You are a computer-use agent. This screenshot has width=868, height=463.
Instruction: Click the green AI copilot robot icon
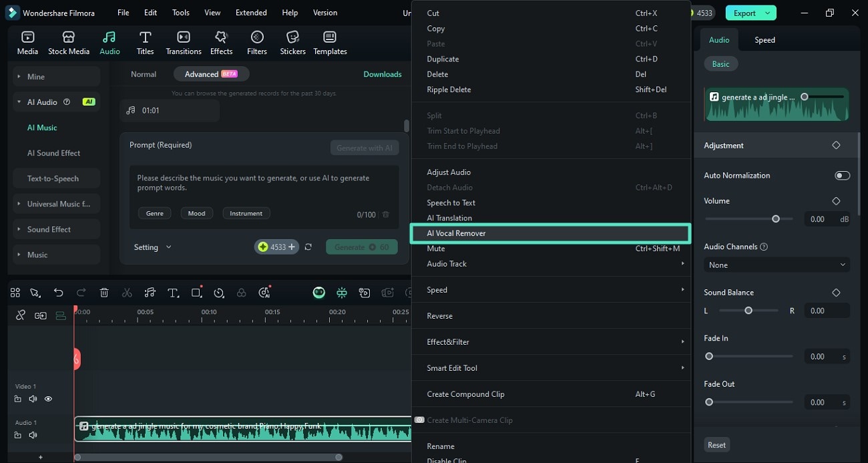319,293
